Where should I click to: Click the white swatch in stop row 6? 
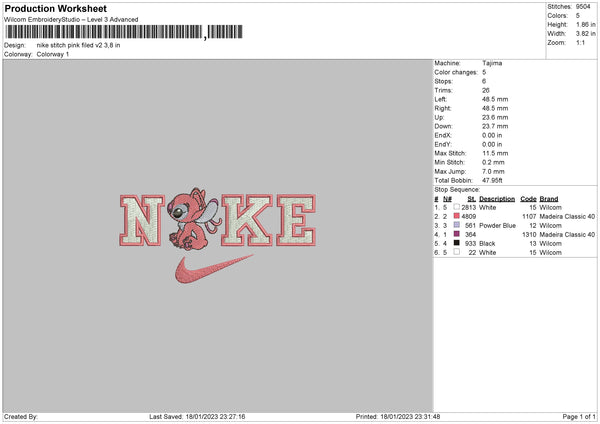[457, 252]
